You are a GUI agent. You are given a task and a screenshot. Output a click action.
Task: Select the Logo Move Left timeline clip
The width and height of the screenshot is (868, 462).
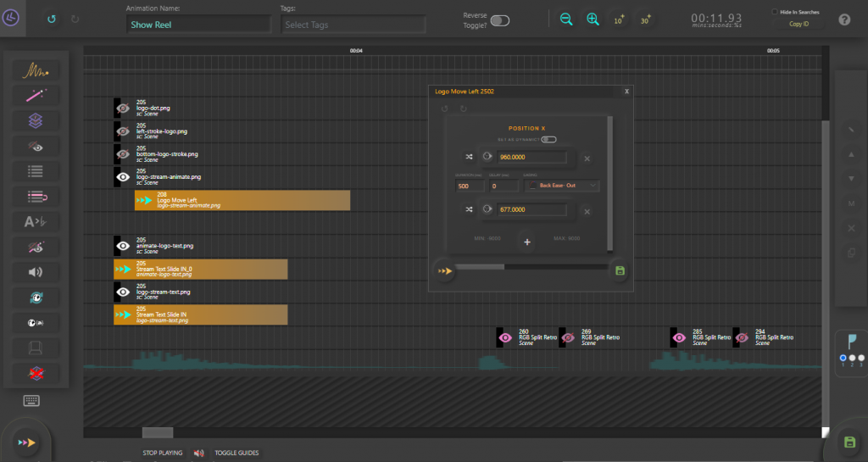tap(242, 200)
